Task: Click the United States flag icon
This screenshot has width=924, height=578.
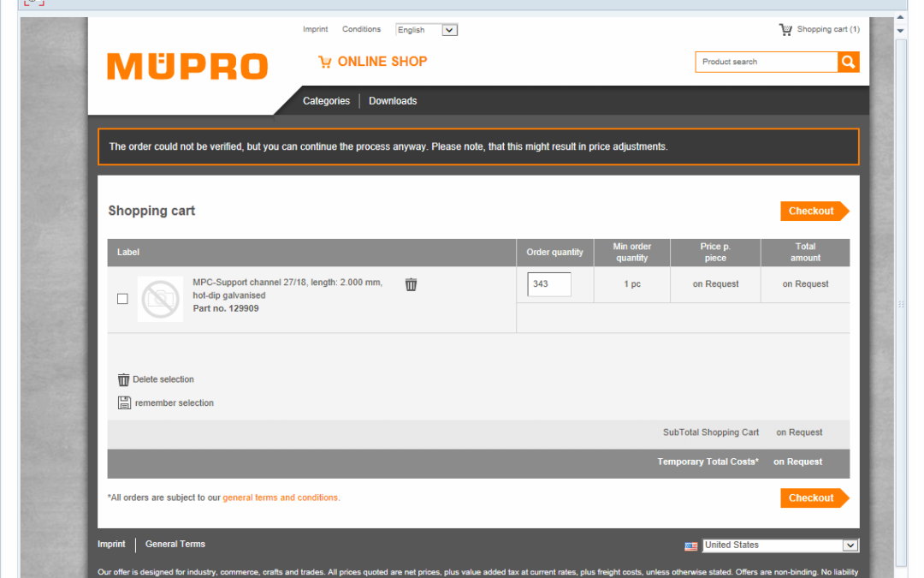Action: (690, 546)
